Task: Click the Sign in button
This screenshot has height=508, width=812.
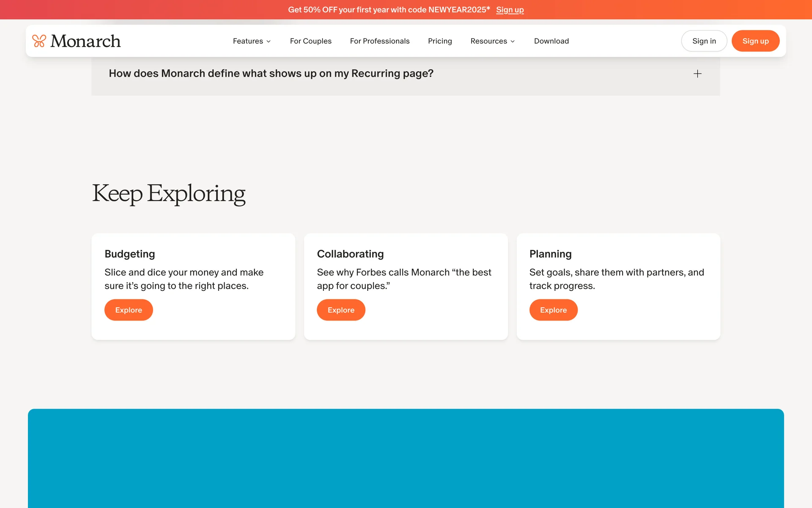Action: pos(704,41)
